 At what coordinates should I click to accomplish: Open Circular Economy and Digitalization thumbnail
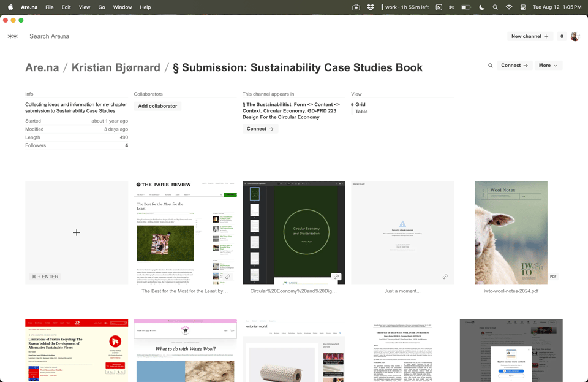tap(293, 232)
